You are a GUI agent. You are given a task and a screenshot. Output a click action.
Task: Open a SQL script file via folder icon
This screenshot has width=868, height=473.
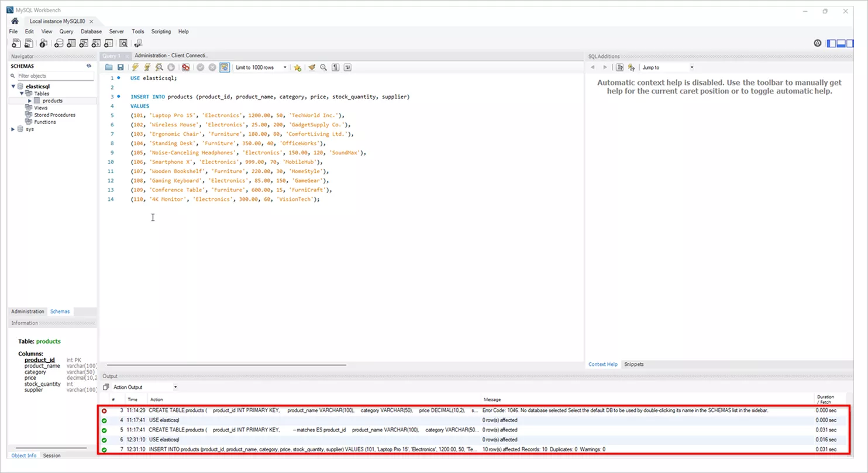[109, 67]
